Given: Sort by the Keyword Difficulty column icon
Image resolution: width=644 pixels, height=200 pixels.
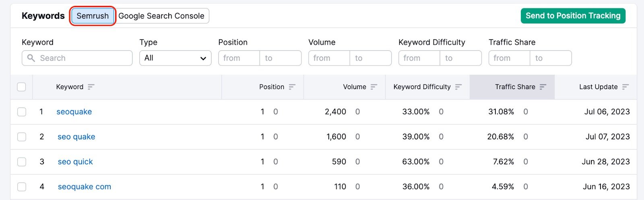Looking at the screenshot, I should point(458,87).
